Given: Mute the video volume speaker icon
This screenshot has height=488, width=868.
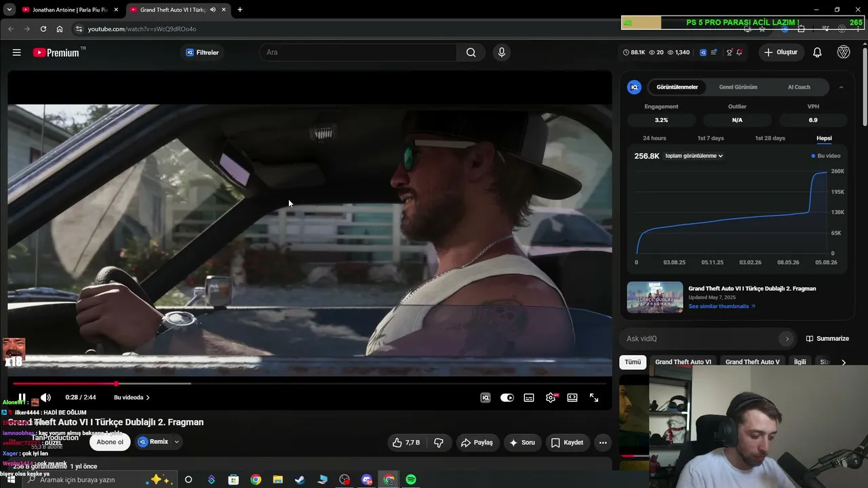Looking at the screenshot, I should [x=45, y=398].
